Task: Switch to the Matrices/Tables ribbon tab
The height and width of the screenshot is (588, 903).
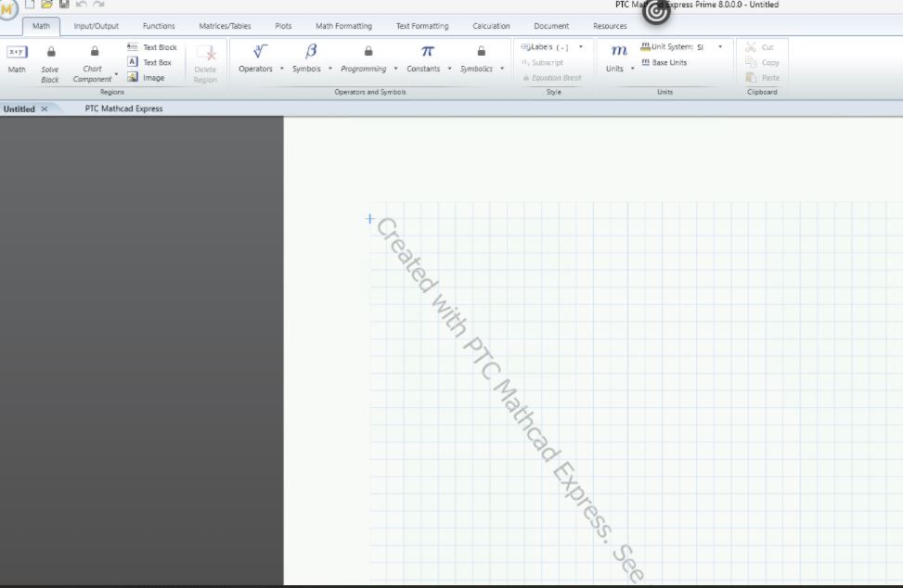Action: coord(226,26)
